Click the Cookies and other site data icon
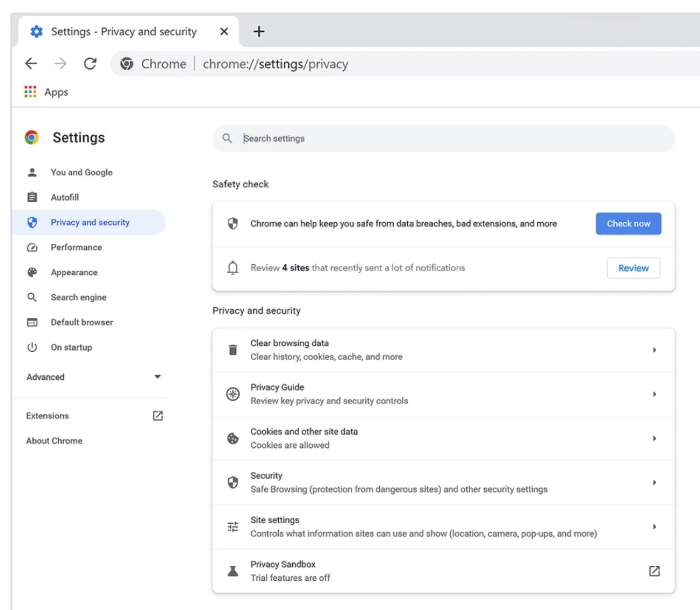Image resolution: width=700 pixels, height=610 pixels. pyautogui.click(x=233, y=438)
